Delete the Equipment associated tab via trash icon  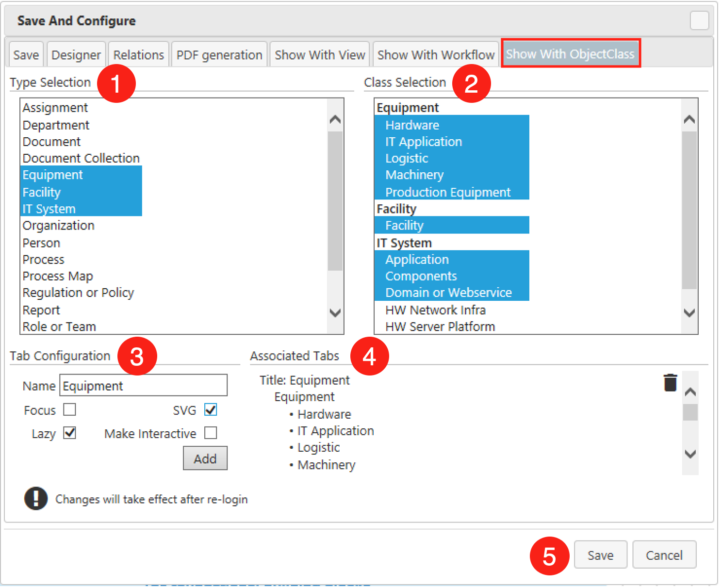tap(670, 382)
